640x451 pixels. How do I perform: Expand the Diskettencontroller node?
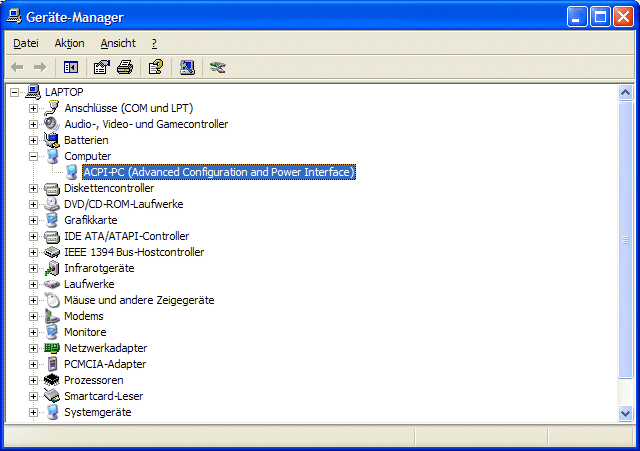(x=33, y=188)
